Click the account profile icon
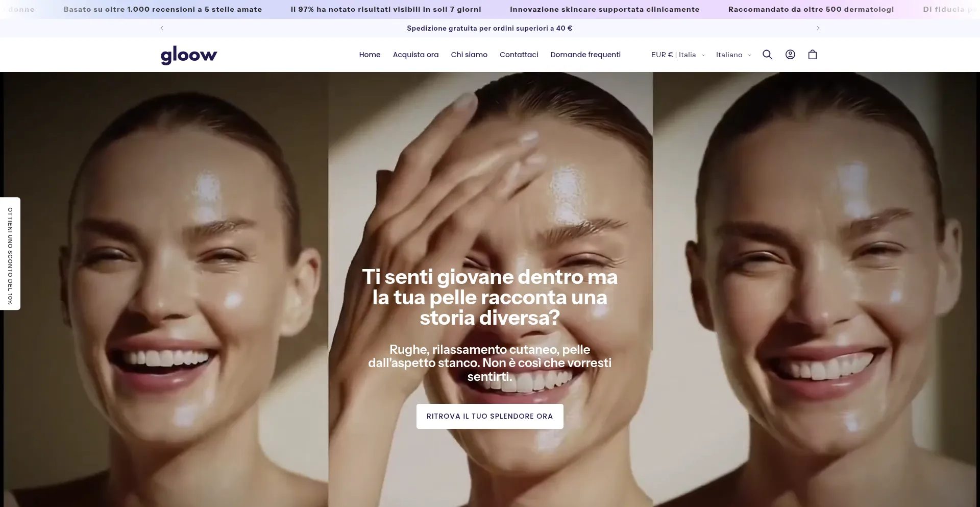The height and width of the screenshot is (507, 980). click(790, 55)
